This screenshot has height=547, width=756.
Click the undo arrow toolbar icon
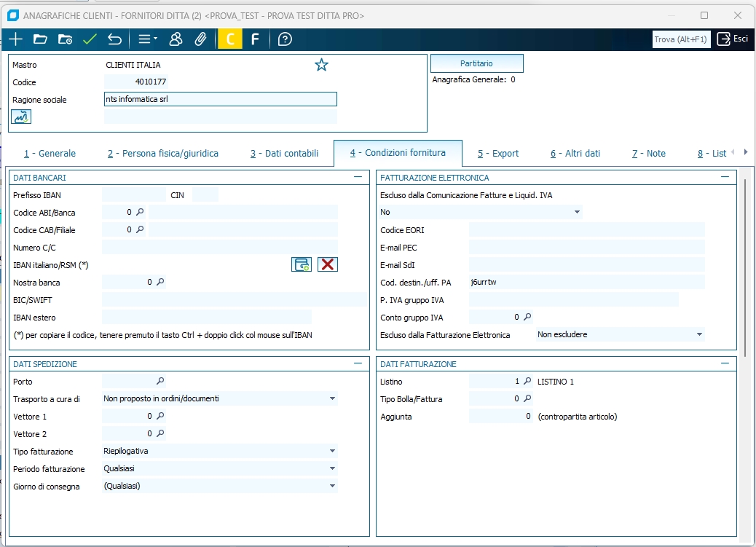pos(114,39)
